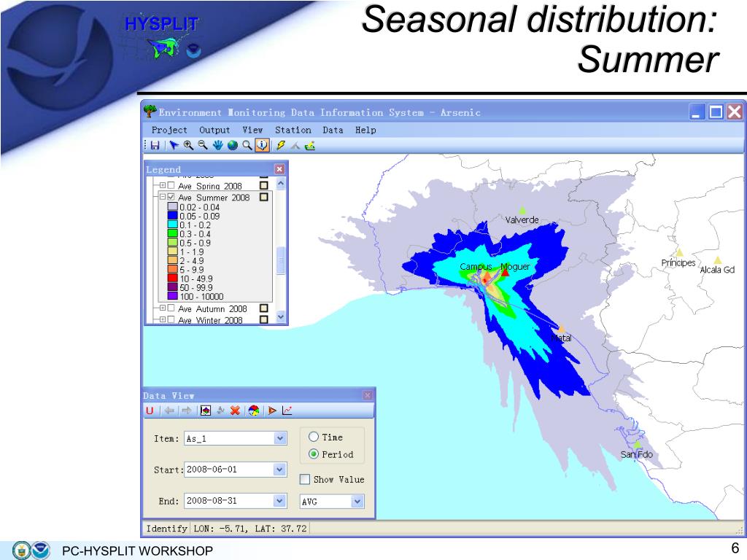This screenshot has height=560, width=747.
Task: Toggle the Identify info tool
Action: (262, 145)
